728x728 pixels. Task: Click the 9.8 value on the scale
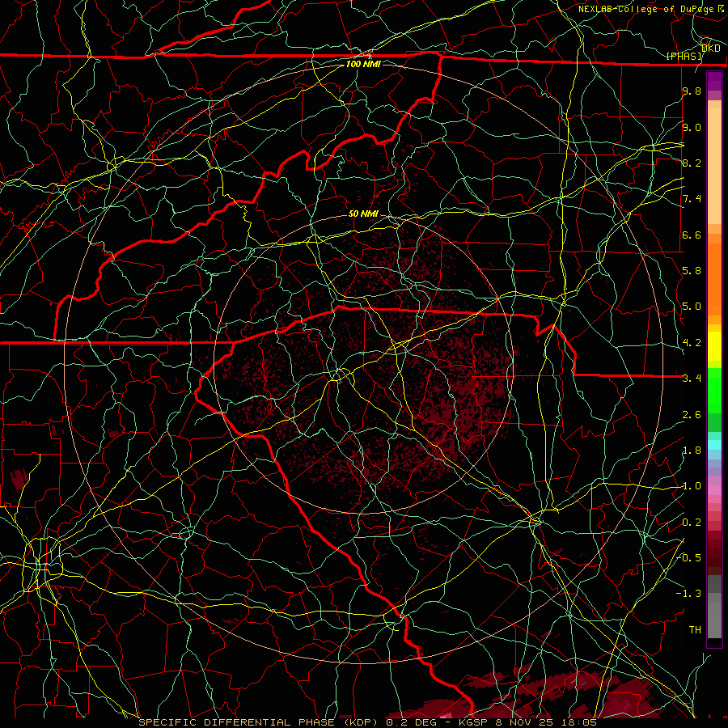[692, 91]
